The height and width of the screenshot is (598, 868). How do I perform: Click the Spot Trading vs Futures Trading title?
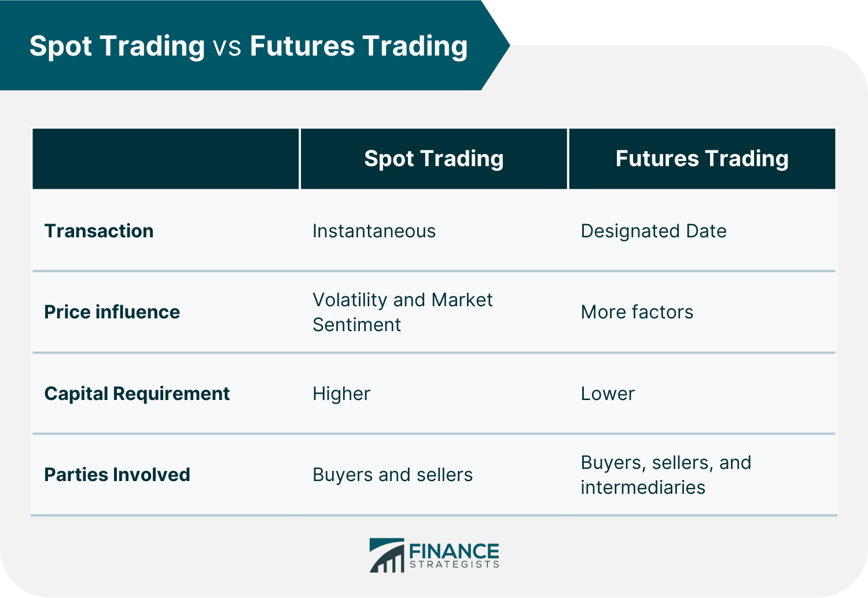pos(249,46)
